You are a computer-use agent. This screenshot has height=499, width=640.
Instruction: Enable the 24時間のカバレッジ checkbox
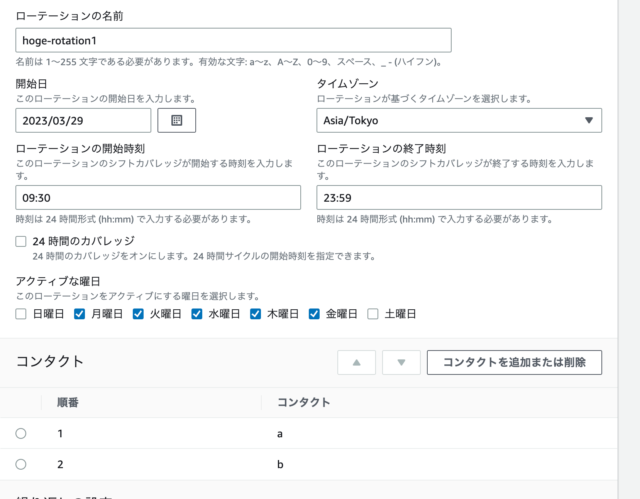click(x=22, y=241)
